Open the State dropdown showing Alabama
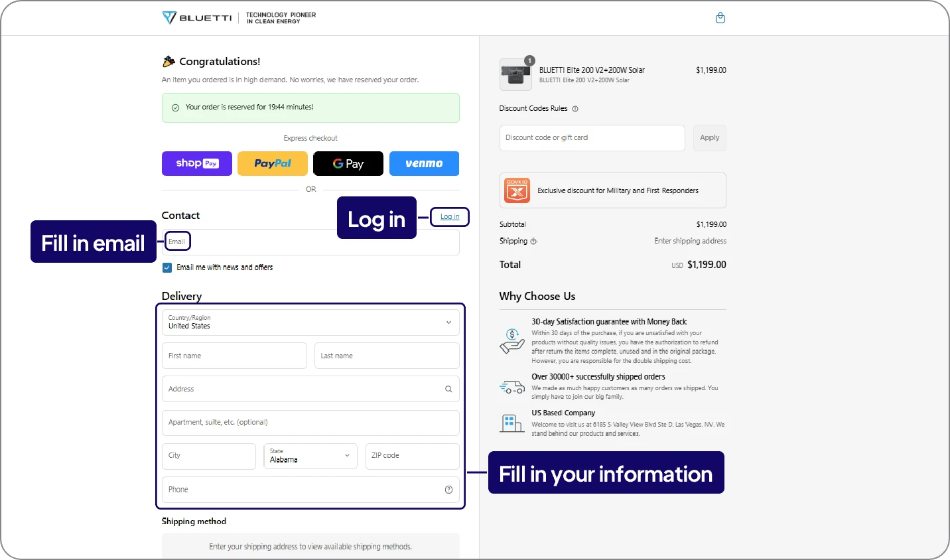 tap(310, 456)
